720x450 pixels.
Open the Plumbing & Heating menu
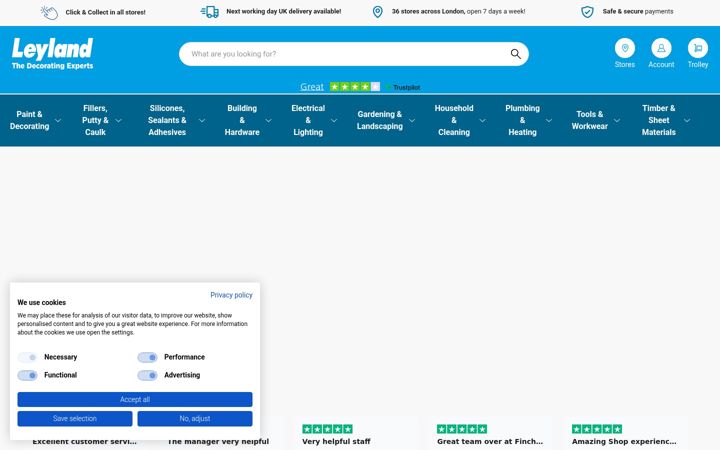pyautogui.click(x=523, y=120)
